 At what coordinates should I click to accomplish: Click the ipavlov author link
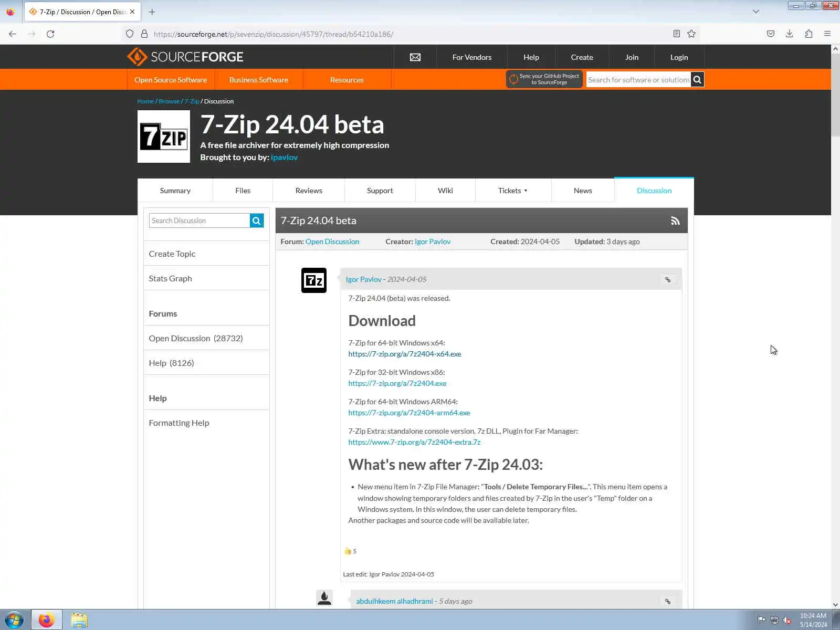[x=285, y=157]
